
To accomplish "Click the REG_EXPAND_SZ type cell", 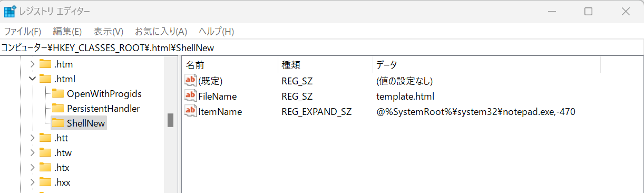I will [316, 112].
